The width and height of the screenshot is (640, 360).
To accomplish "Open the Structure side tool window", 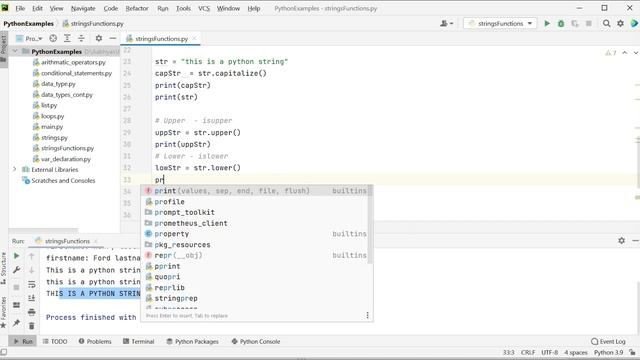I will click(x=4, y=268).
